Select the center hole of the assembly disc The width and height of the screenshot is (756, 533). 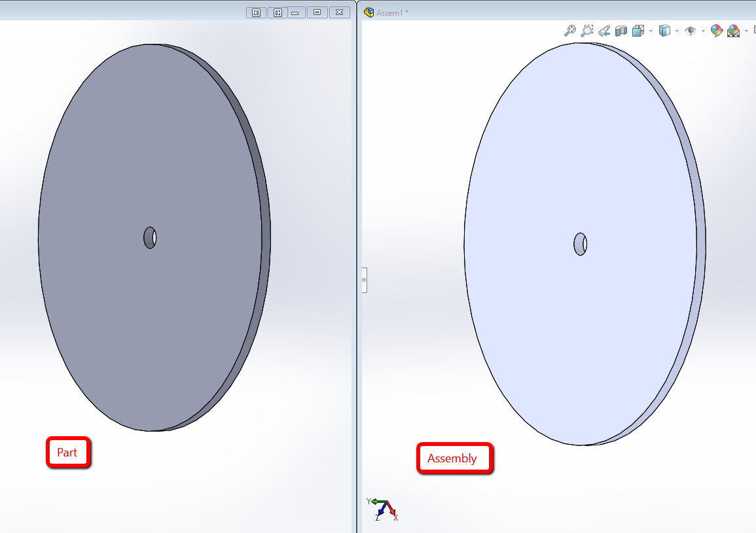(x=581, y=245)
